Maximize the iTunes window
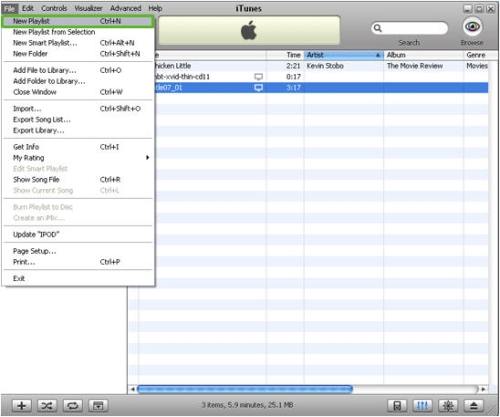Image resolution: width=500 pixels, height=417 pixels. pyautogui.click(x=479, y=9)
